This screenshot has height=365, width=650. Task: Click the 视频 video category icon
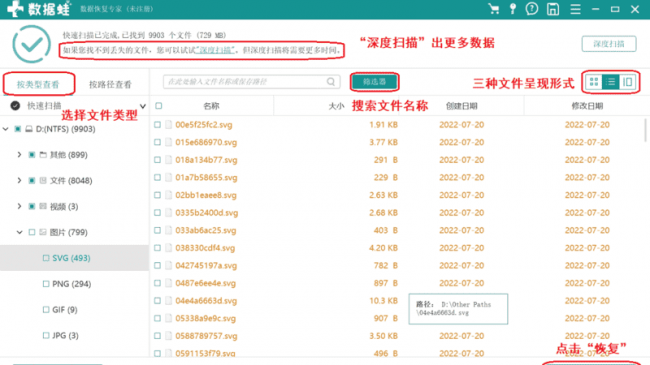43,206
